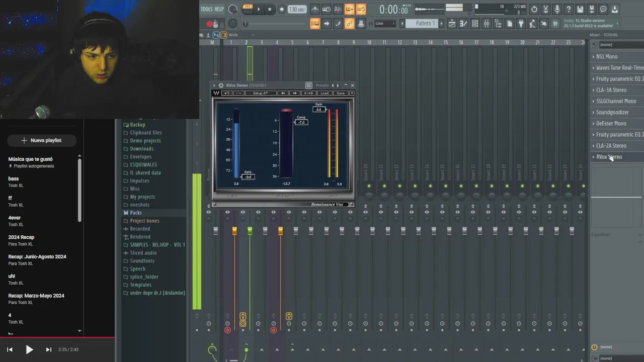The height and width of the screenshot is (362, 644).
Task: Click the undo history icon in top toolbar
Action: coord(534,9)
